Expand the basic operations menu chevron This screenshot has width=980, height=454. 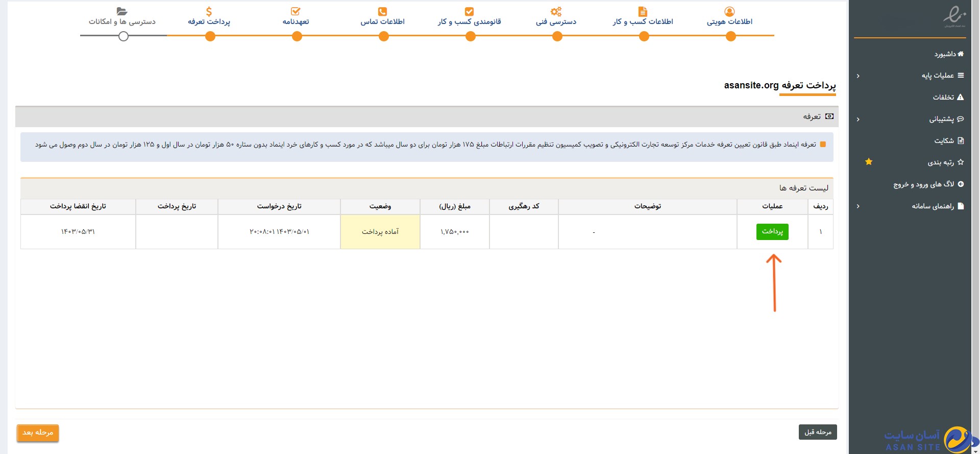pyautogui.click(x=858, y=76)
